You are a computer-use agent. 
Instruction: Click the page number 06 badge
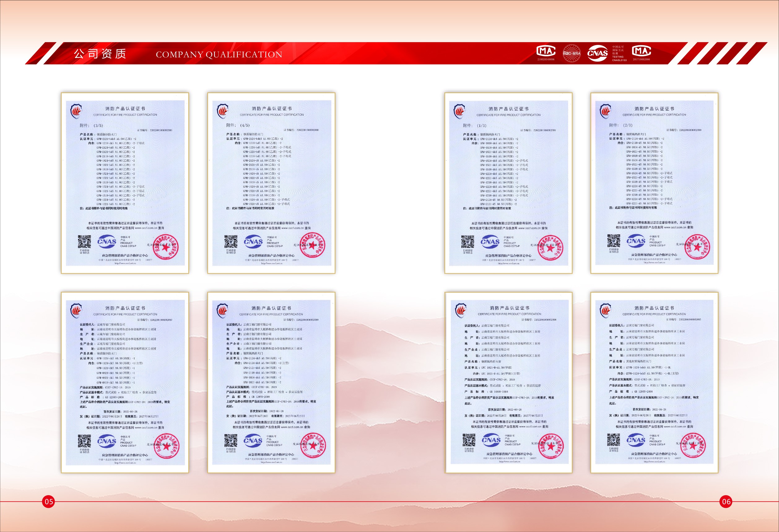click(726, 501)
